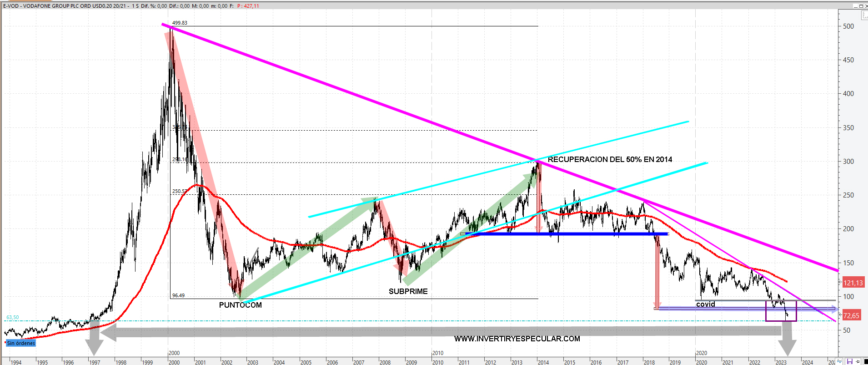Click the black square icon in bottom-right corner

866,361
